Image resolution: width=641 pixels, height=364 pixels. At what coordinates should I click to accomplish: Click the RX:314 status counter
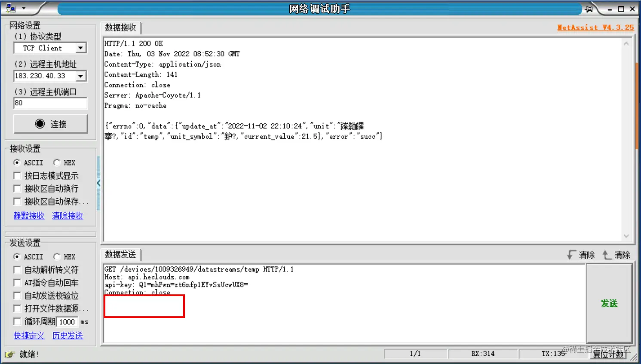(483, 354)
